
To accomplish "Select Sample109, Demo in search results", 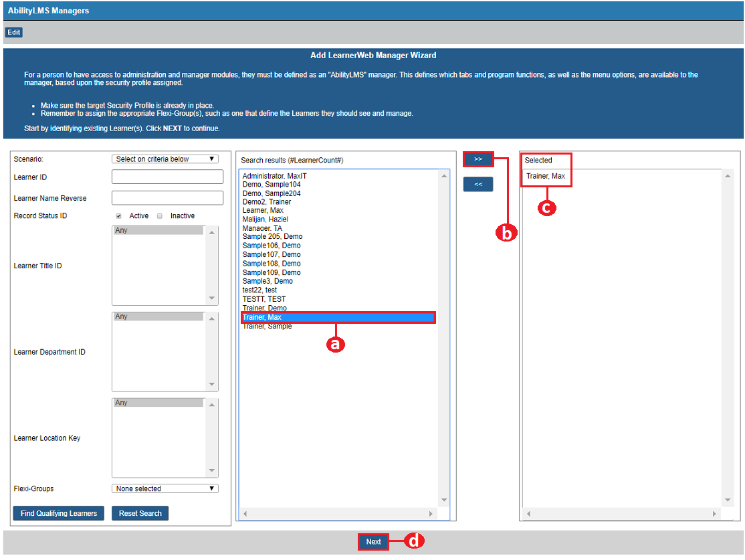I will pyautogui.click(x=272, y=273).
